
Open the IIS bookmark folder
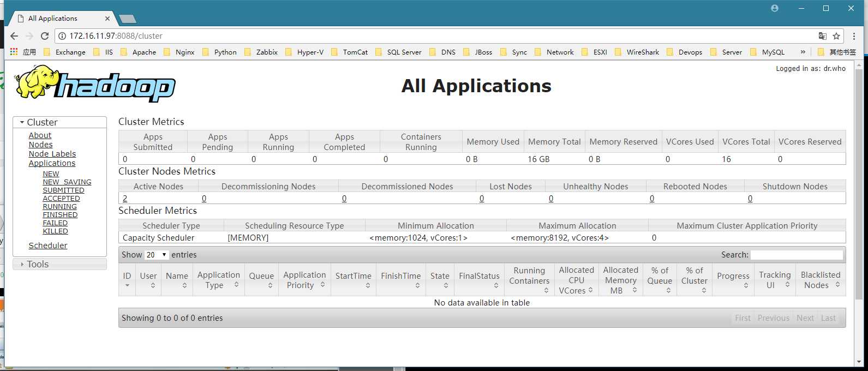tap(103, 52)
